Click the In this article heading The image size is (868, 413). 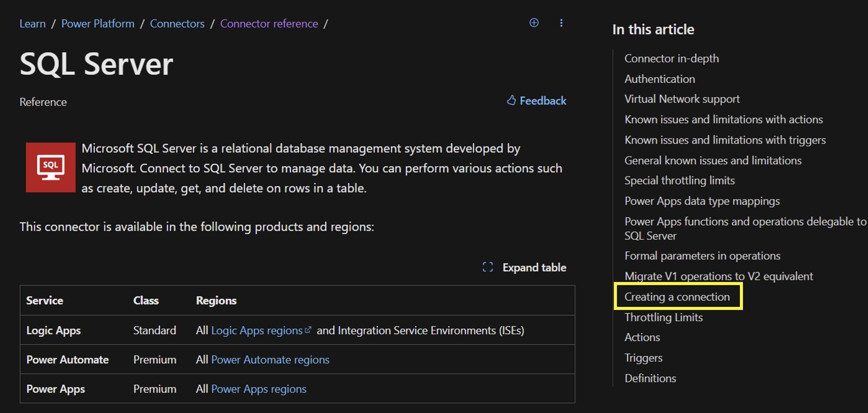point(653,29)
